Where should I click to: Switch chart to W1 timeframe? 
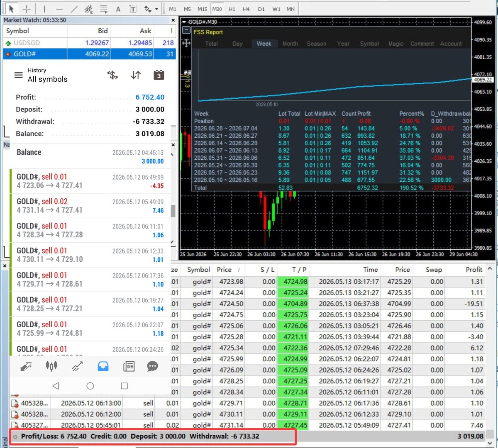pyautogui.click(x=276, y=9)
